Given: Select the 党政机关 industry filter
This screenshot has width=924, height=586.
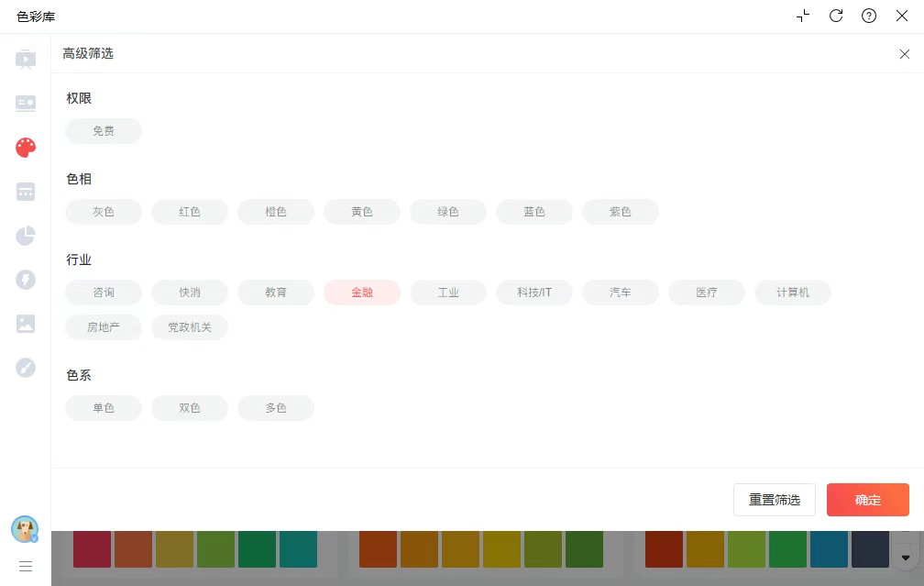Looking at the screenshot, I should tap(190, 327).
